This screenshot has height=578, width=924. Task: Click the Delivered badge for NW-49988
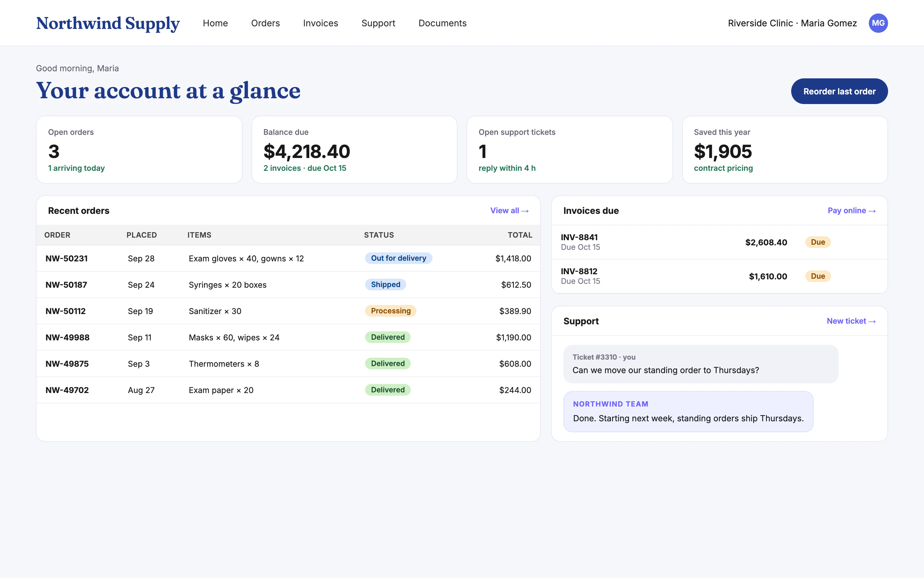388,337
